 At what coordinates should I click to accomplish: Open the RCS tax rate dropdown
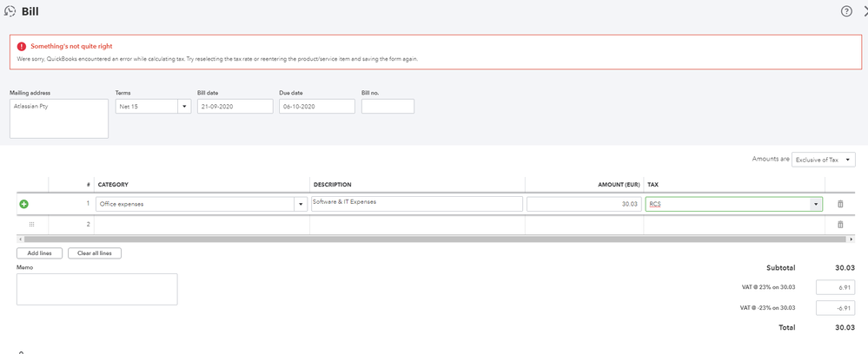(x=815, y=204)
